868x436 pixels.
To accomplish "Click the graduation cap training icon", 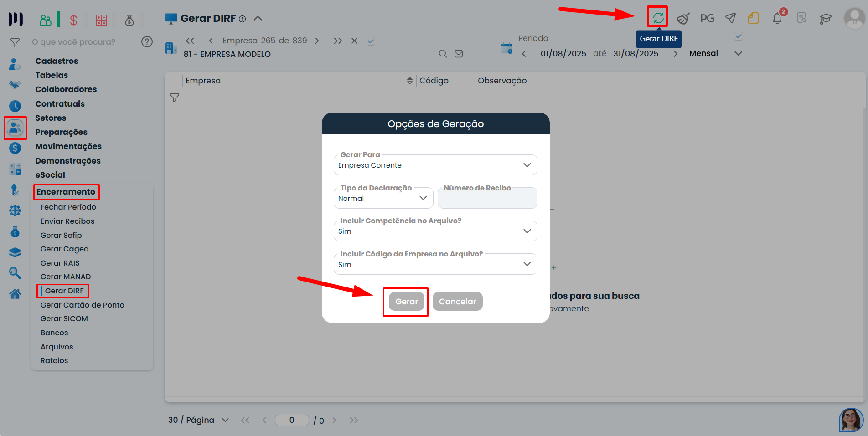I will pos(826,18).
